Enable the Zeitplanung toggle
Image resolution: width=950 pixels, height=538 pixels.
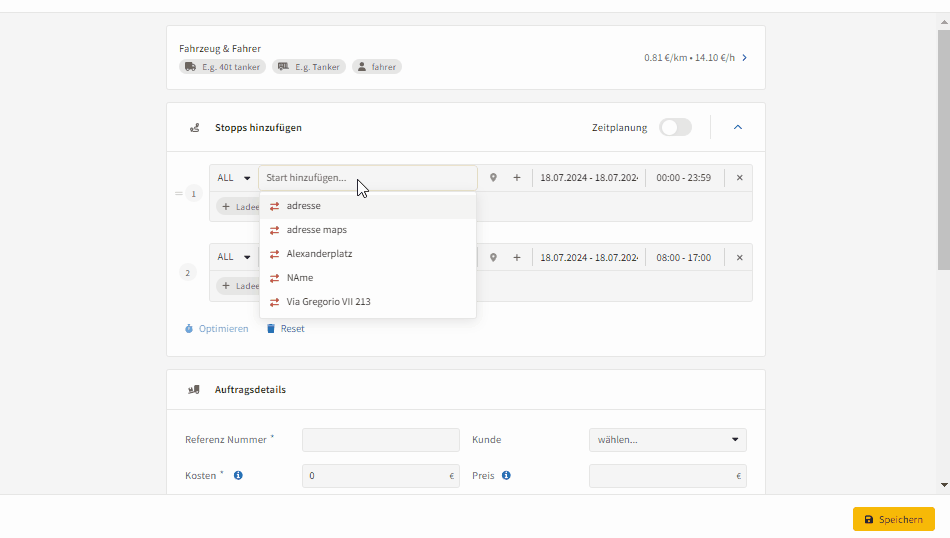pos(675,128)
